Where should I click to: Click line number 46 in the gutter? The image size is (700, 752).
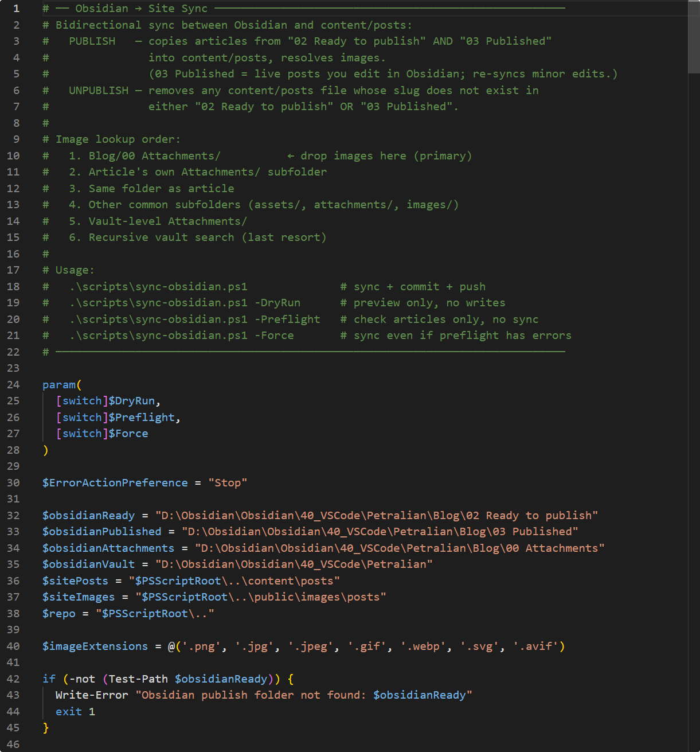coord(13,744)
